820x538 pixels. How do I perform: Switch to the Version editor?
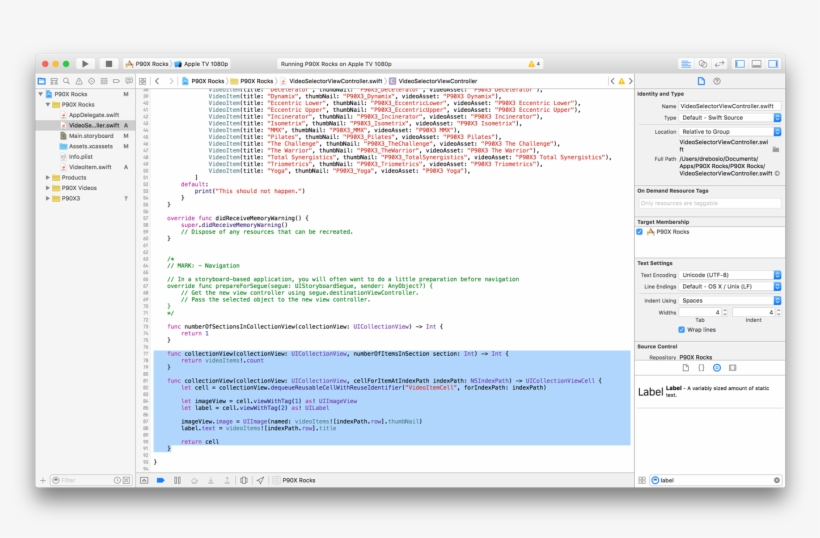pyautogui.click(x=720, y=63)
